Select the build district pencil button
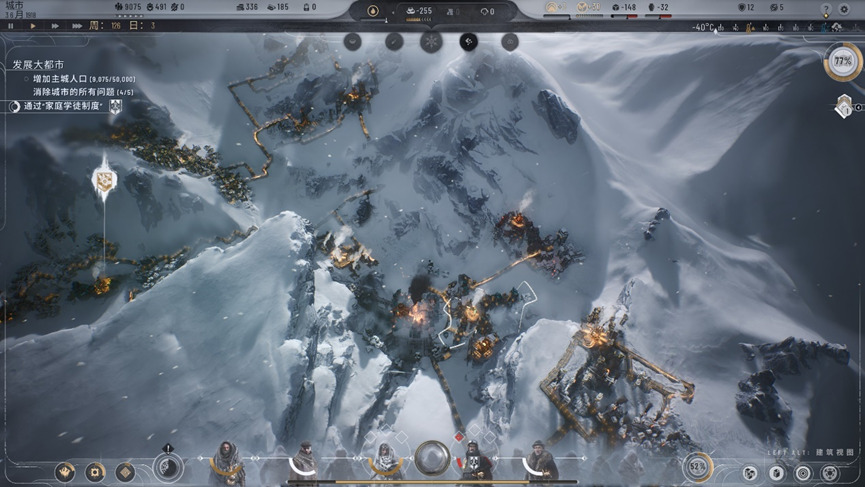This screenshot has height=487, width=865. tap(394, 42)
